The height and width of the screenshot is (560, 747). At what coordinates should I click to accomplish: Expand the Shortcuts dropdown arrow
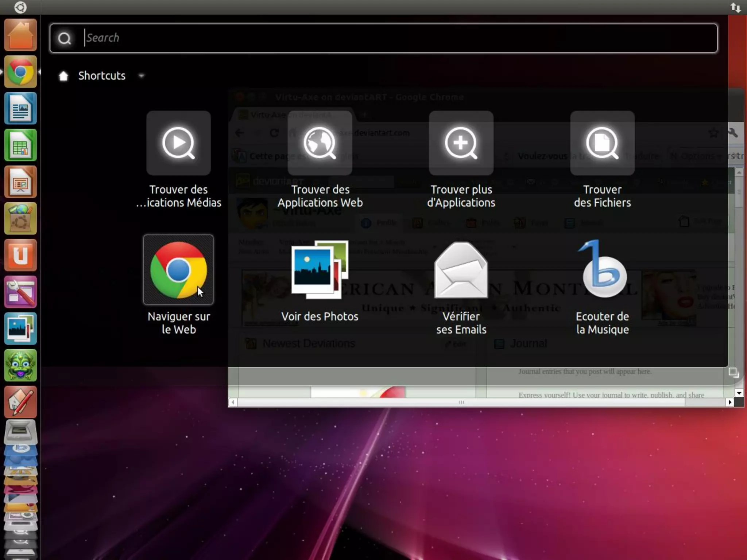(142, 76)
